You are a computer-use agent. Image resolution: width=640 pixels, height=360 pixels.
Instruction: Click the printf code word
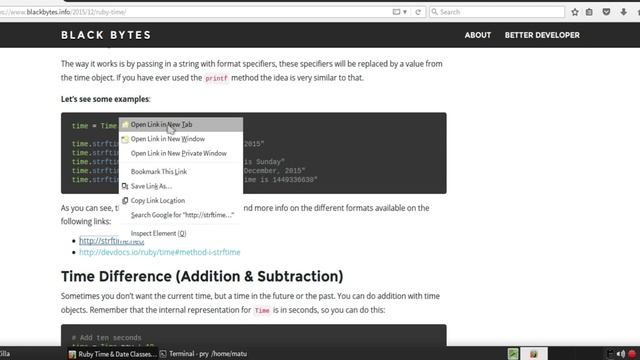pyautogui.click(x=216, y=78)
